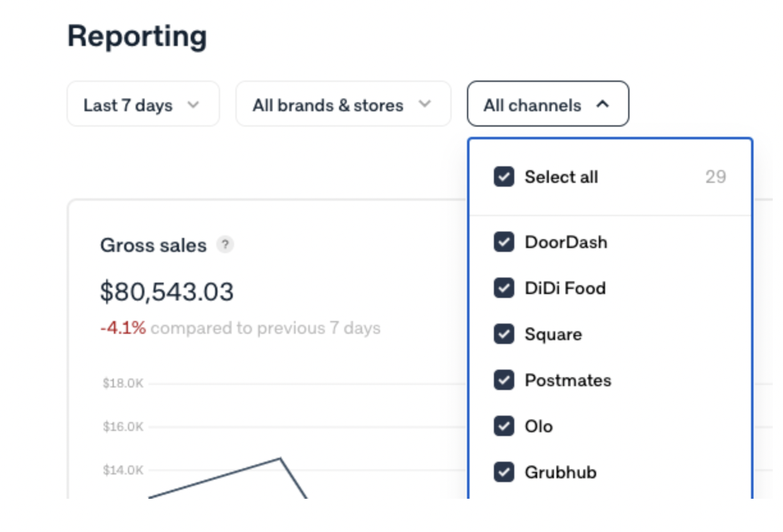Image resolution: width=783 pixels, height=532 pixels.
Task: Uncheck the Grubhub channel
Action: point(504,473)
